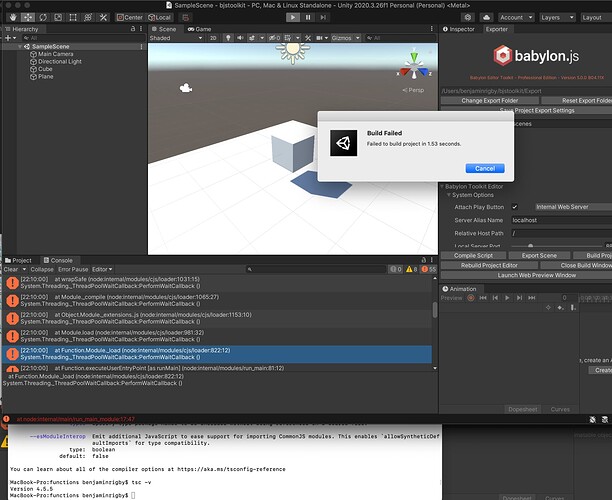Viewport: 612px width, 500px height.
Task: Open the Account dropdown
Action: point(516,17)
